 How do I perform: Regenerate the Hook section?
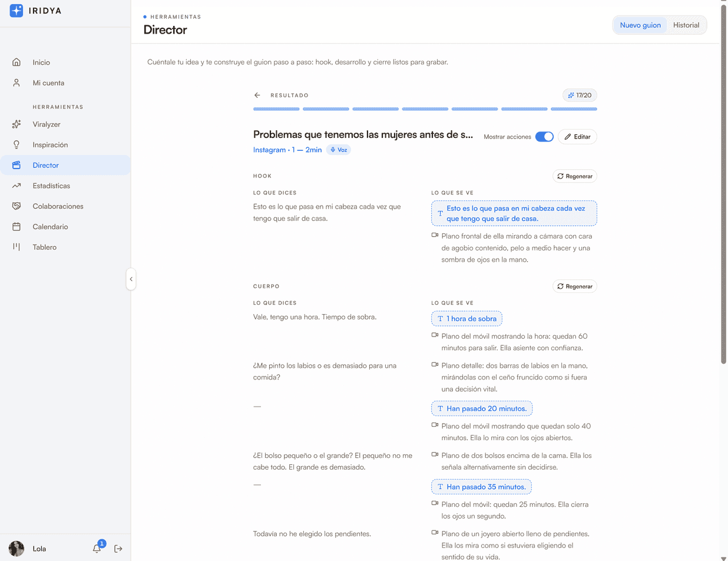click(575, 176)
